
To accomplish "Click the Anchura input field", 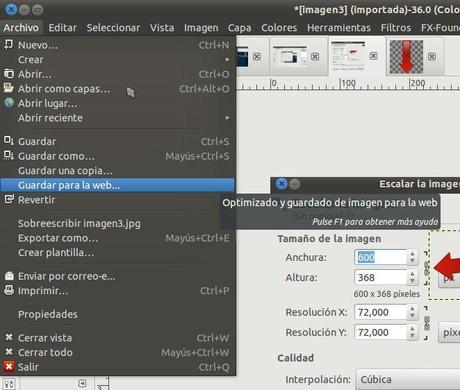I will pos(380,257).
